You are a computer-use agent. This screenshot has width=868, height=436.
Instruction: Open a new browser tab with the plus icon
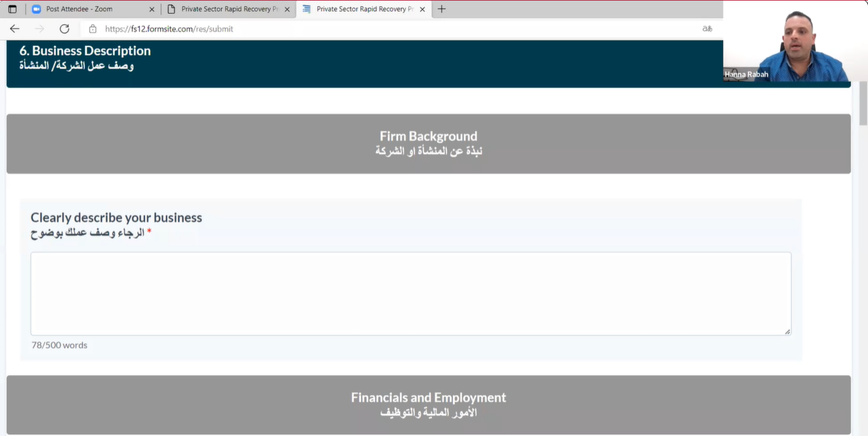(441, 9)
